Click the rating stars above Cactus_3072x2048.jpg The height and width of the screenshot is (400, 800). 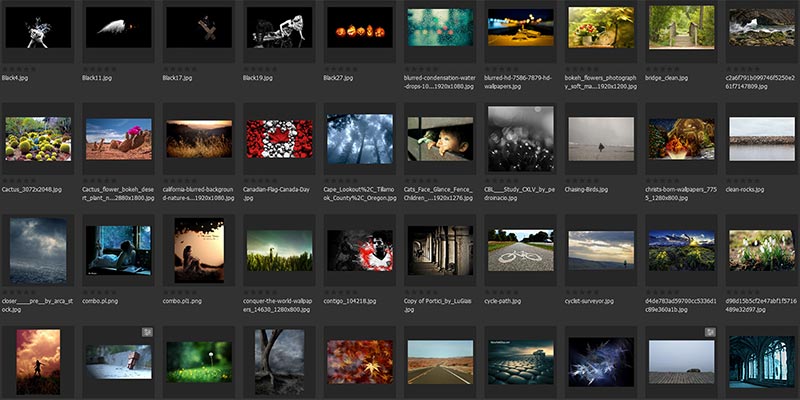coord(19,180)
